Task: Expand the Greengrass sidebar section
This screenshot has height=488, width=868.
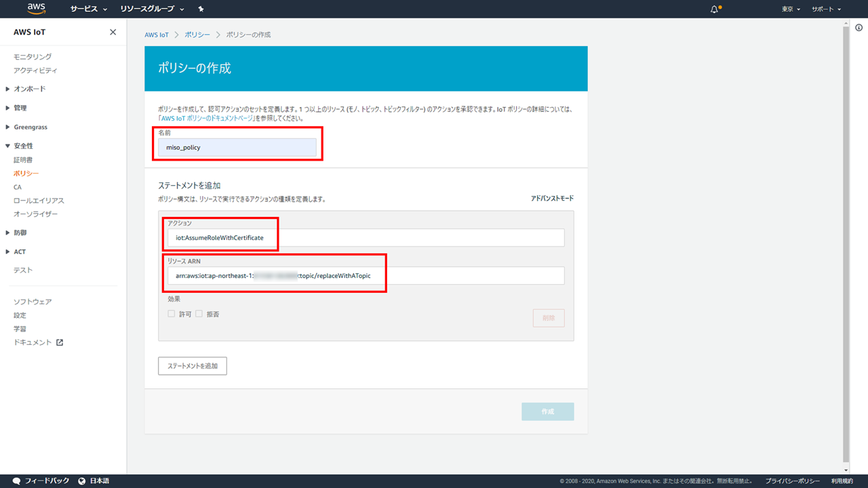Action: click(30, 127)
